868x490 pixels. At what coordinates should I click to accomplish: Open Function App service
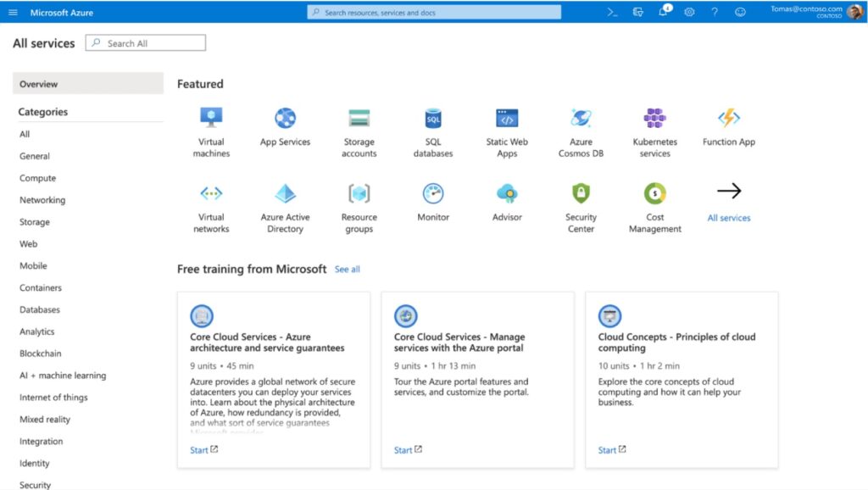click(728, 127)
